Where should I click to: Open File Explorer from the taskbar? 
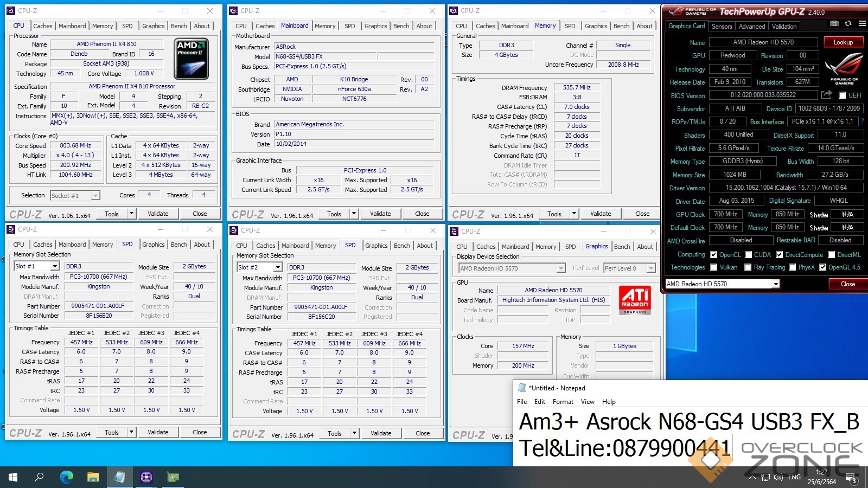coord(93,477)
